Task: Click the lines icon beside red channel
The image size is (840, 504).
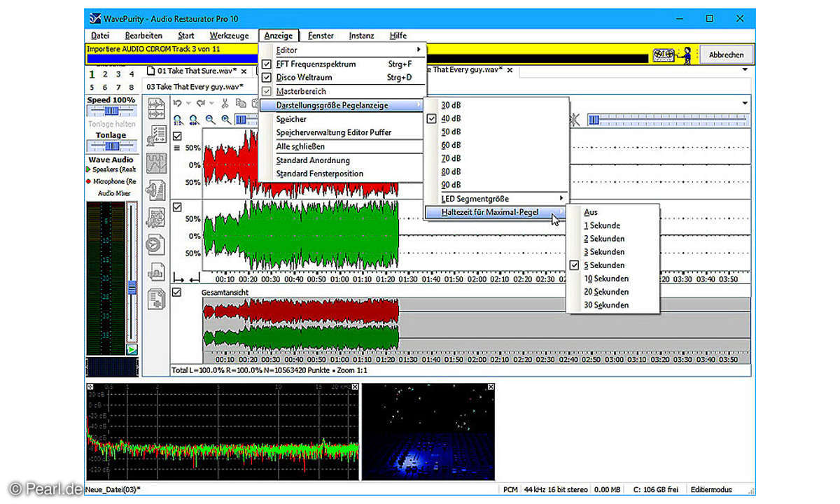Action: tap(177, 148)
